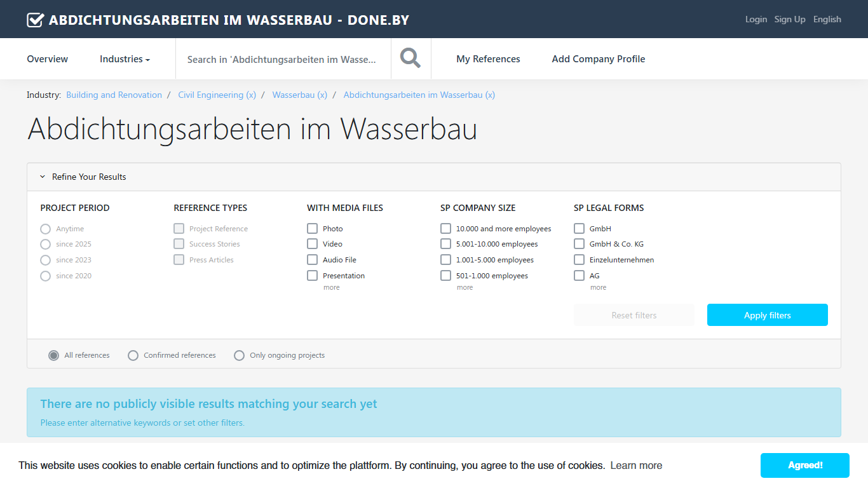Click the SP COMPANY SIZE heading

(478, 208)
